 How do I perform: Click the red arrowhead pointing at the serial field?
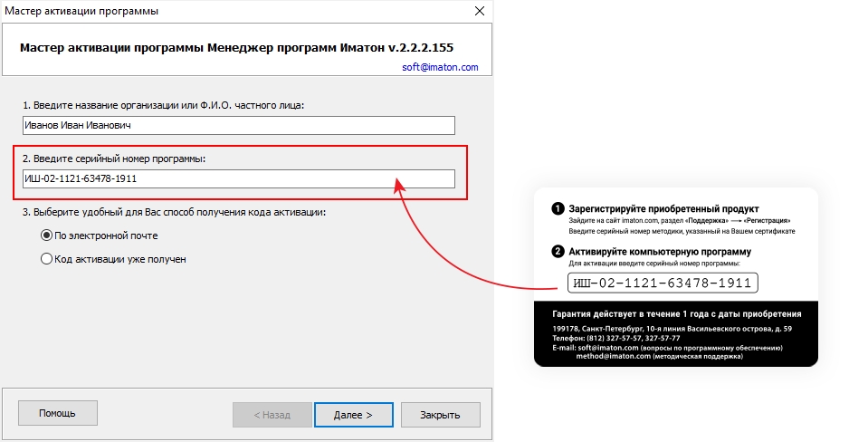[x=399, y=184]
